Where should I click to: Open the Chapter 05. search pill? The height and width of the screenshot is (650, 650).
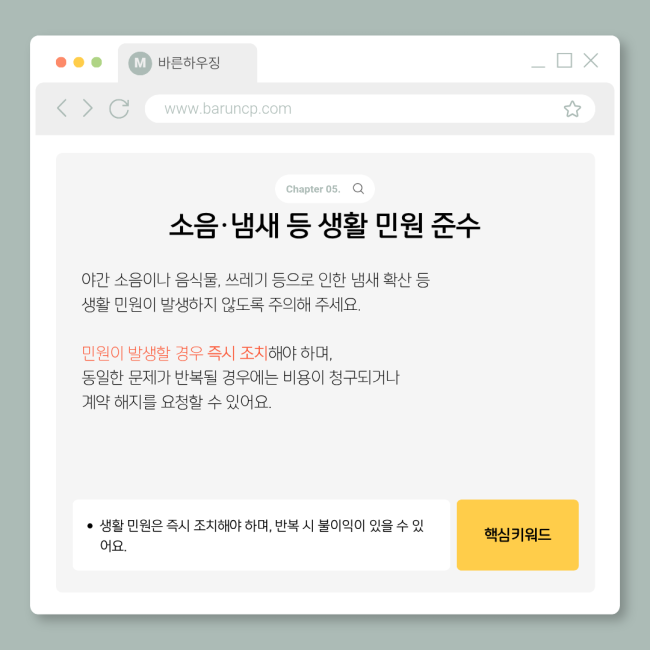[325, 189]
